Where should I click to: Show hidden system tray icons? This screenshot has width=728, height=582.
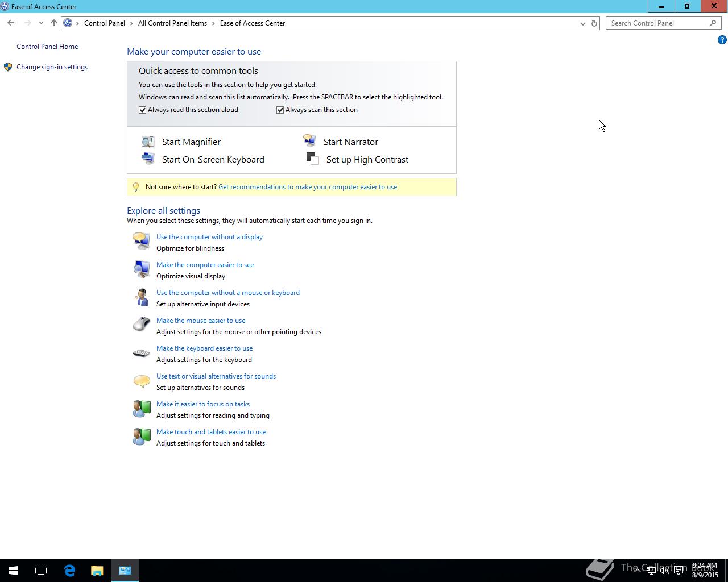pyautogui.click(x=637, y=570)
